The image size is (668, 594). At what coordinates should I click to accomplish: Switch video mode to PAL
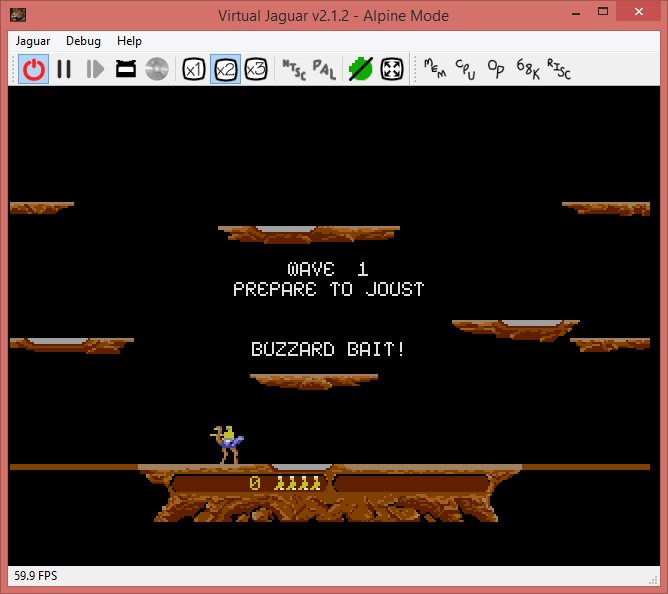[x=324, y=69]
